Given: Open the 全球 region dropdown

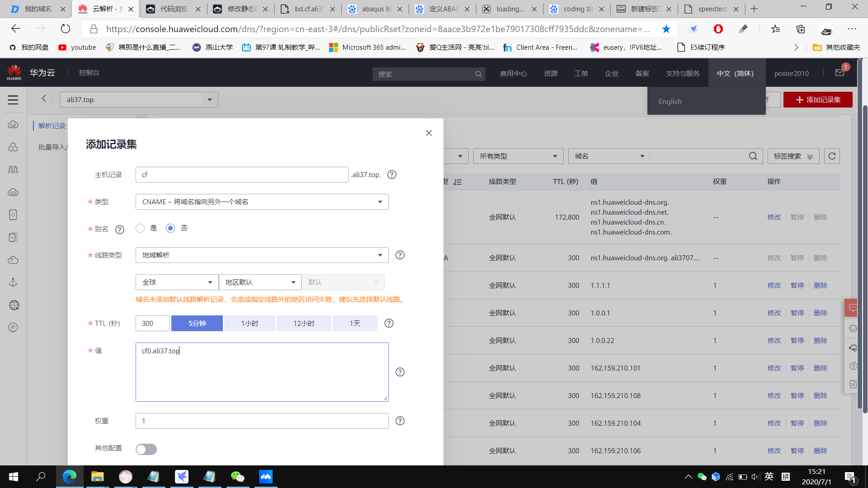Looking at the screenshot, I should (x=177, y=282).
